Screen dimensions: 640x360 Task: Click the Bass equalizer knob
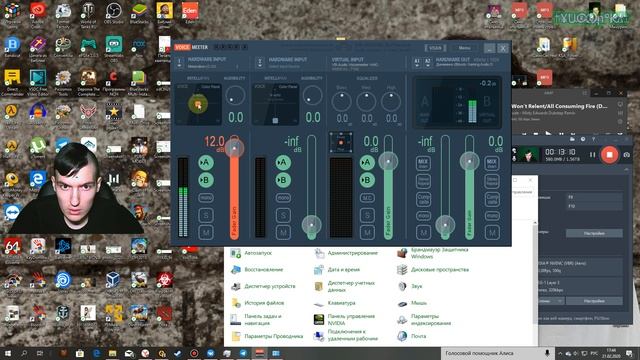tap(342, 101)
